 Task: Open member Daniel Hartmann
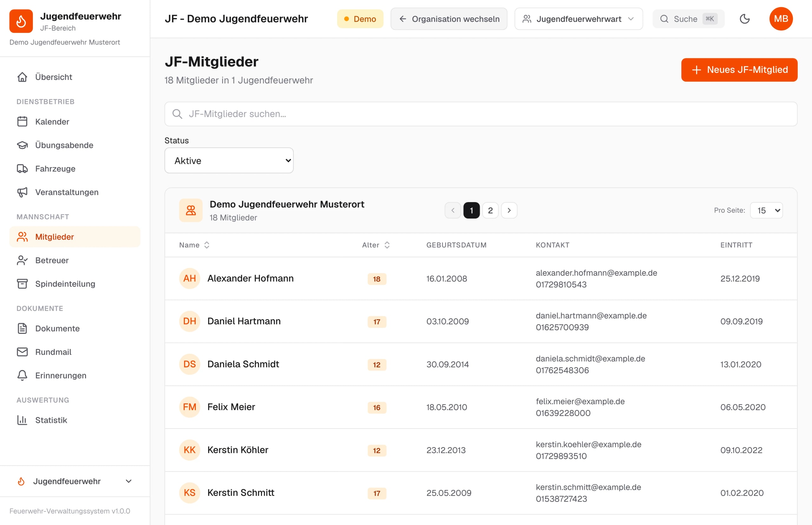[244, 321]
